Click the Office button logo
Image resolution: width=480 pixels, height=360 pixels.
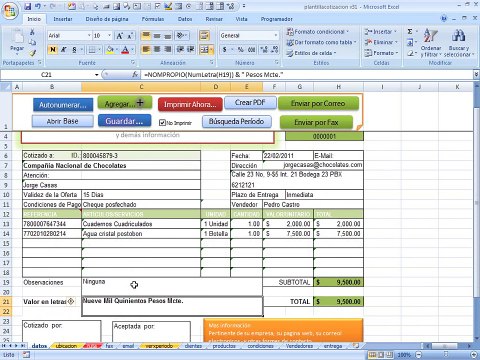pos(9,11)
